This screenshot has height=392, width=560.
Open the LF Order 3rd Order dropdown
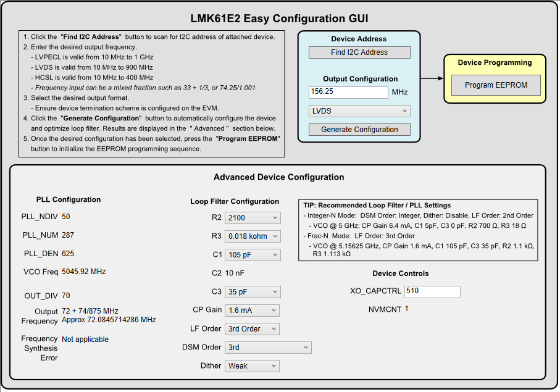coord(252,329)
